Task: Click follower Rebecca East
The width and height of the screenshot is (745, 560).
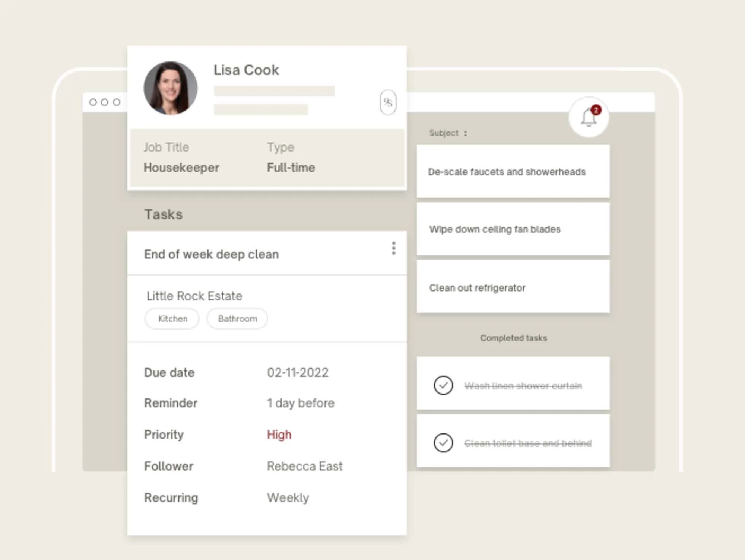Action: pos(304,466)
